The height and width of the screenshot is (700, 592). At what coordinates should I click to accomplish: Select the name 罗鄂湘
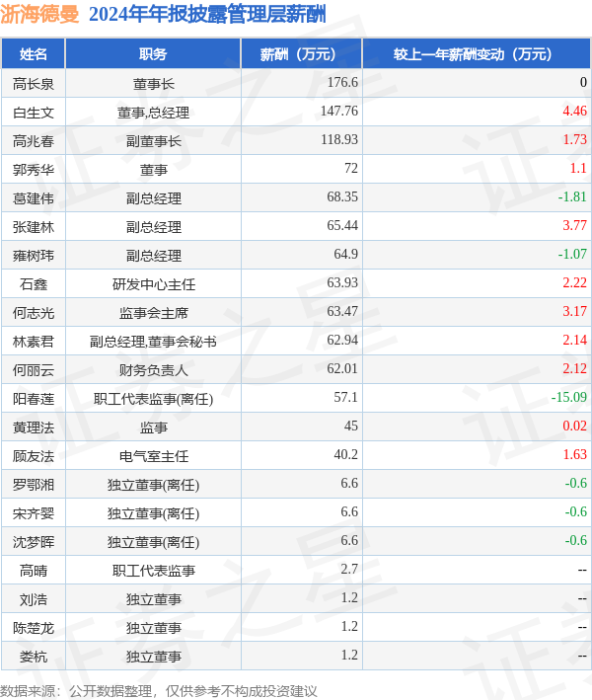pyautogui.click(x=34, y=484)
